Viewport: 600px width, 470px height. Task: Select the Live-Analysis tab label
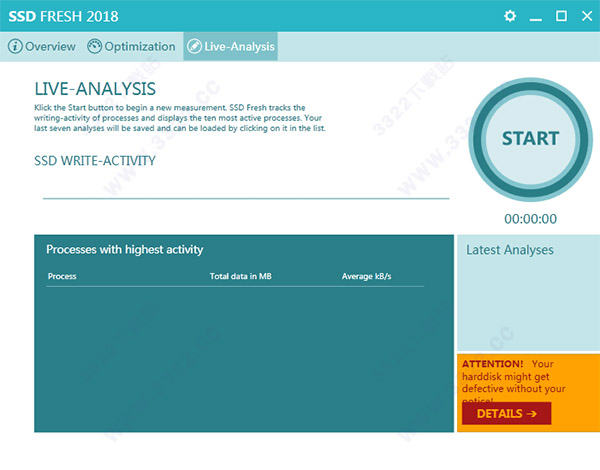pos(239,47)
